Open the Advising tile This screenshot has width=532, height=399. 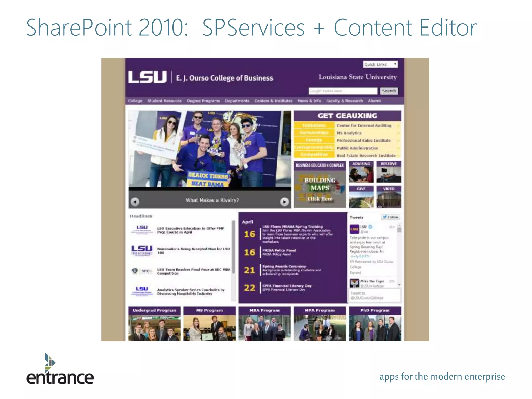point(361,172)
